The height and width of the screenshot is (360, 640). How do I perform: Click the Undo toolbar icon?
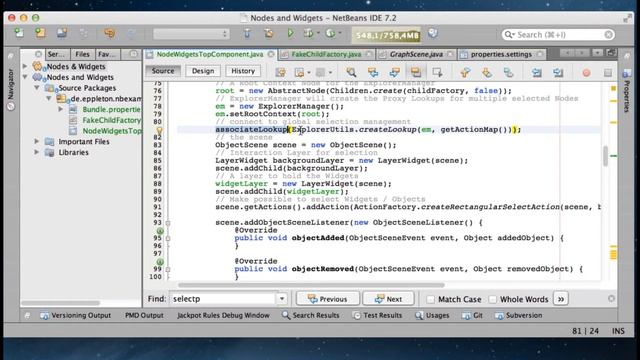coord(109,33)
